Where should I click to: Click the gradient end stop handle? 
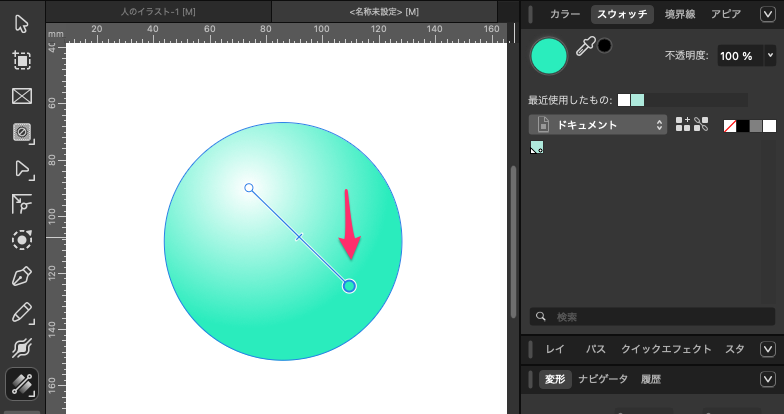[x=349, y=286]
